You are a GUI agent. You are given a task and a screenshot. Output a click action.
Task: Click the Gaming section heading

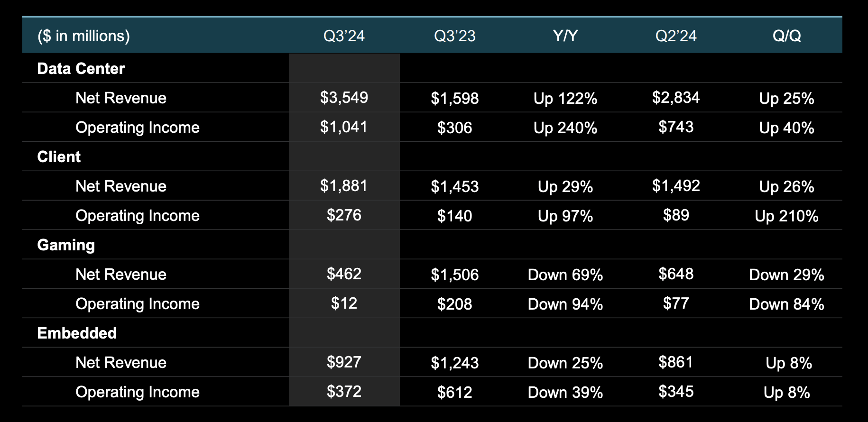[x=66, y=245]
